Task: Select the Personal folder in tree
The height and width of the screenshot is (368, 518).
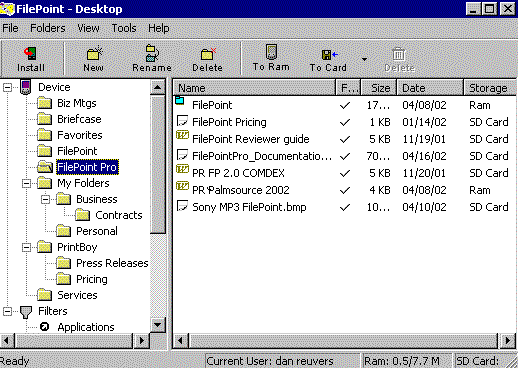Action: (x=97, y=231)
